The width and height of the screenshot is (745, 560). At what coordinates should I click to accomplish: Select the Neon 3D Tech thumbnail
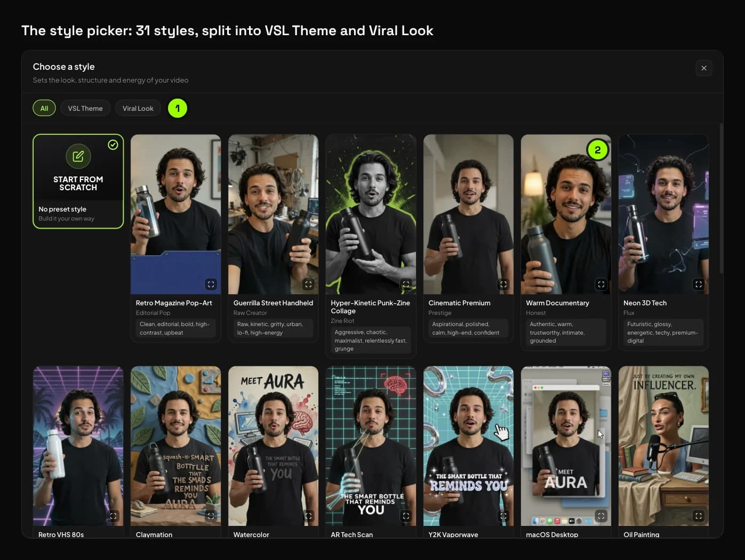coord(663,214)
